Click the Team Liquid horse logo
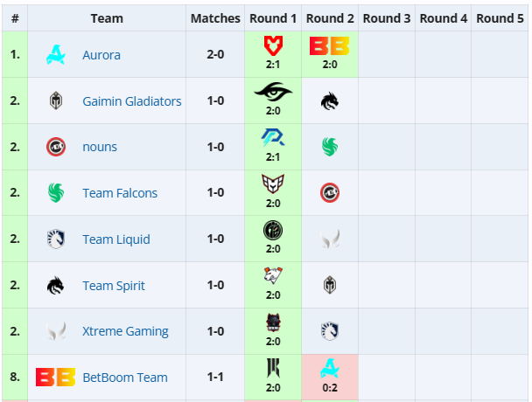 pyautogui.click(x=56, y=239)
